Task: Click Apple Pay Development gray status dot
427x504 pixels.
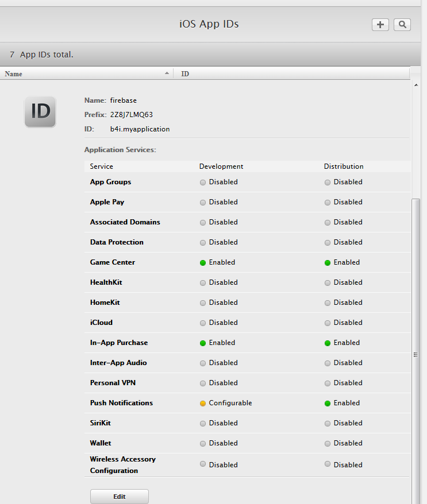Action: pos(203,203)
